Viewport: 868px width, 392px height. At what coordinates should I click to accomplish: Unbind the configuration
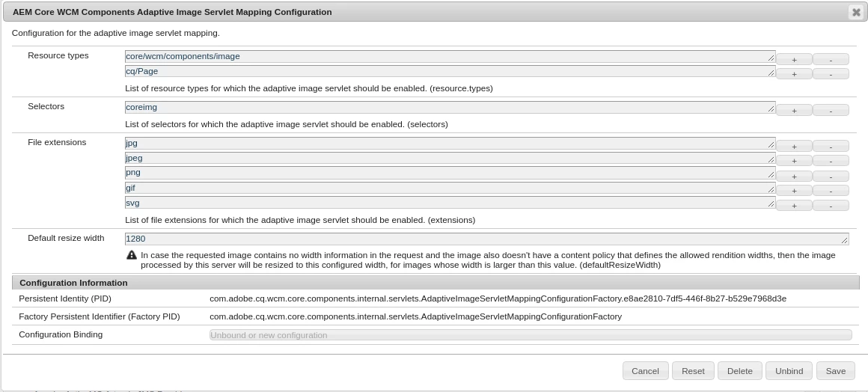789,371
